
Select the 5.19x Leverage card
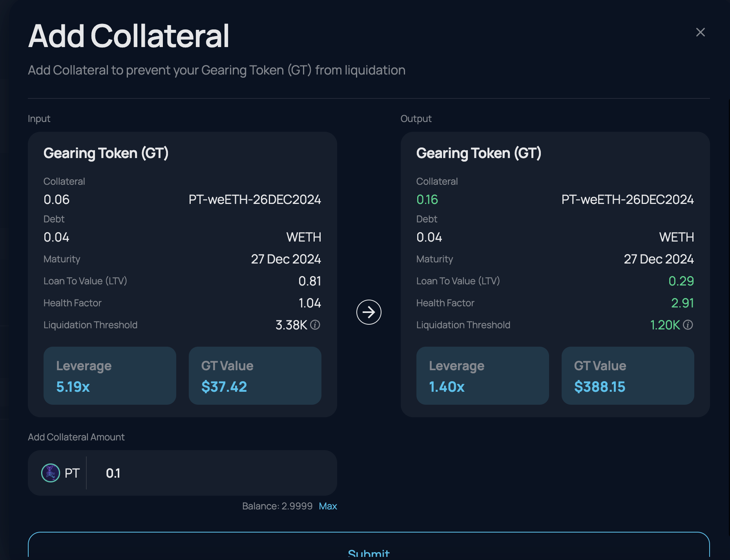(x=110, y=376)
